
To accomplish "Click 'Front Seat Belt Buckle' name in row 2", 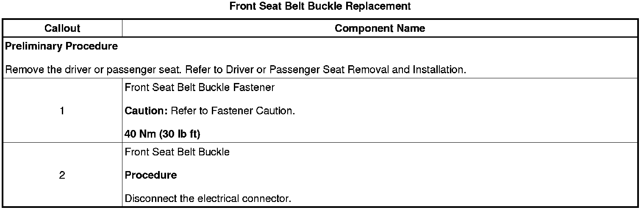I will [177, 152].
